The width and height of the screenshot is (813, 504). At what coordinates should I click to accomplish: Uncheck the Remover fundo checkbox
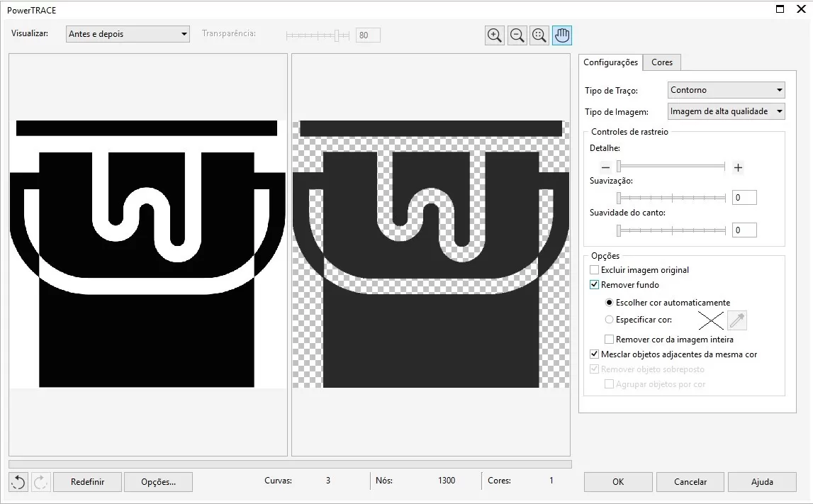(594, 285)
